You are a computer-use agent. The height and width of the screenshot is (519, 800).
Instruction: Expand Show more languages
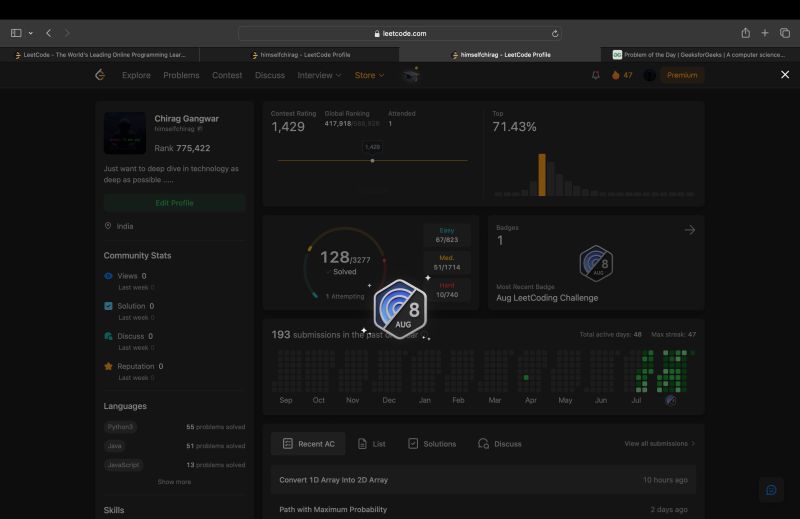click(174, 482)
